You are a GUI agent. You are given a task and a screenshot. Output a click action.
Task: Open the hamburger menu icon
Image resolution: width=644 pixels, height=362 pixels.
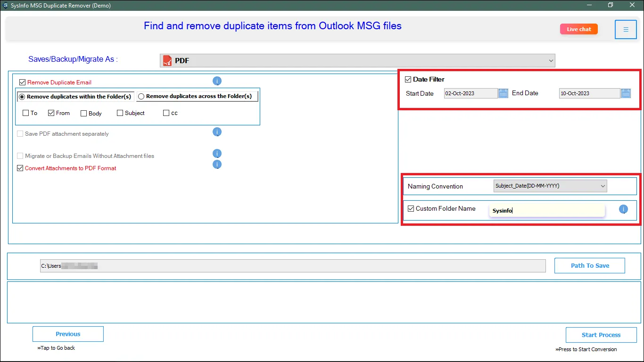pyautogui.click(x=626, y=30)
